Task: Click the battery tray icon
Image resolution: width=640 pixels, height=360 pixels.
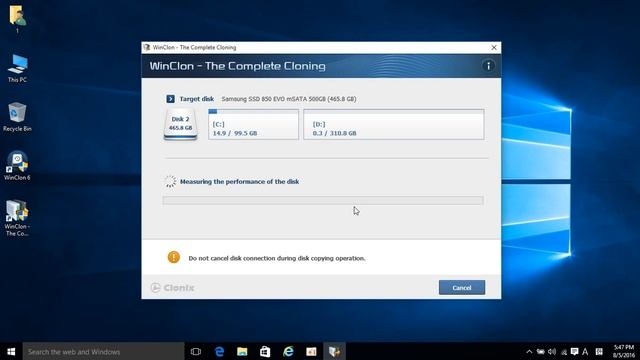Action: [540, 351]
